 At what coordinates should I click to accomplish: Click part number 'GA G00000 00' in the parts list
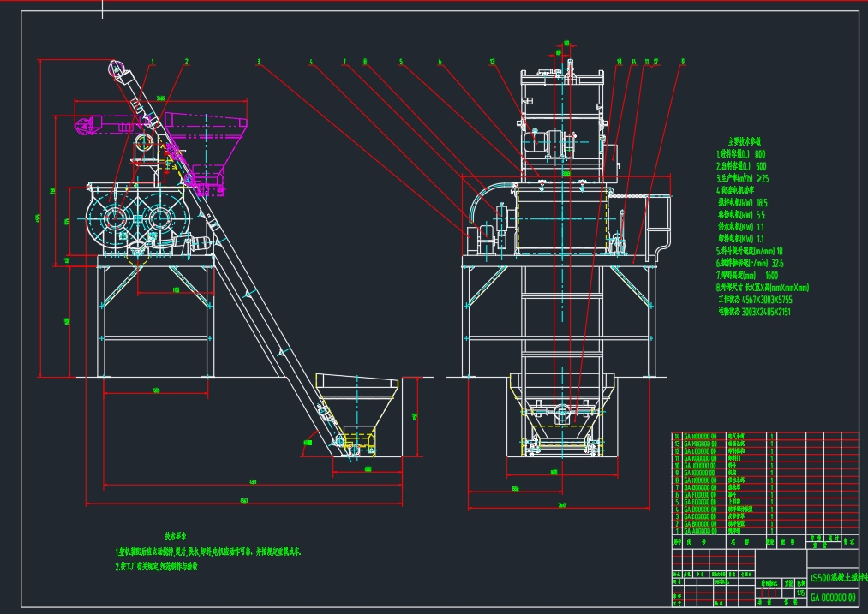tap(700, 487)
